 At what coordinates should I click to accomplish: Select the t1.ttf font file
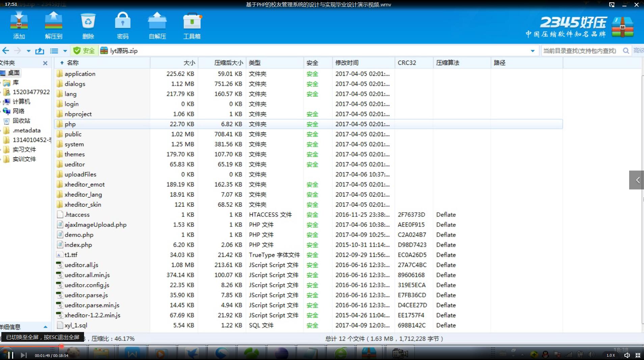click(308, 255)
